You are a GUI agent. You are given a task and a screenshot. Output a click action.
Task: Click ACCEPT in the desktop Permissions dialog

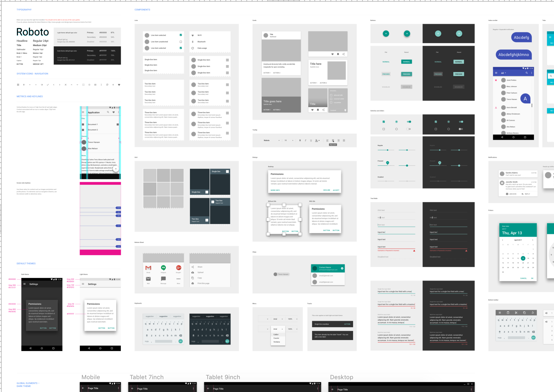[336, 190]
